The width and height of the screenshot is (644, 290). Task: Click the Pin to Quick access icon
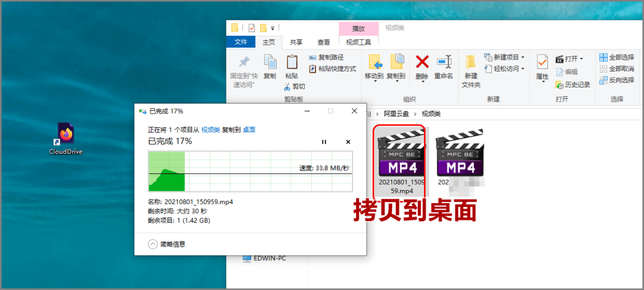[244, 63]
